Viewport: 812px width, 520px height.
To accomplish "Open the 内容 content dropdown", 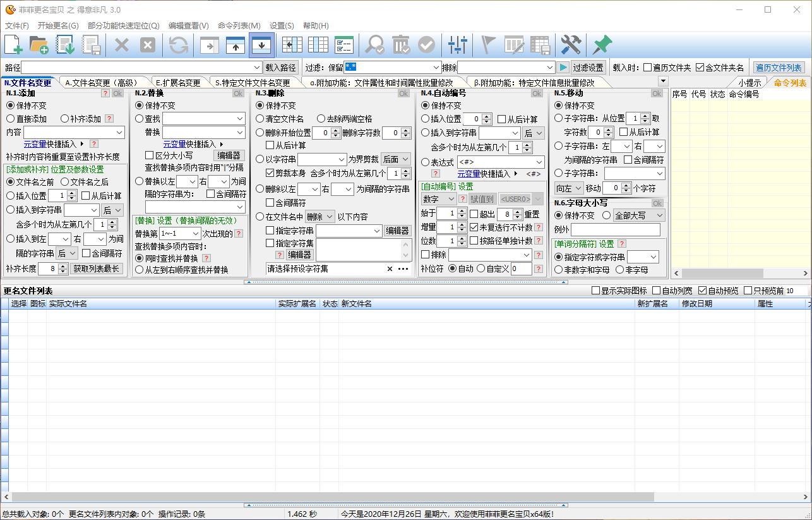I will [119, 133].
